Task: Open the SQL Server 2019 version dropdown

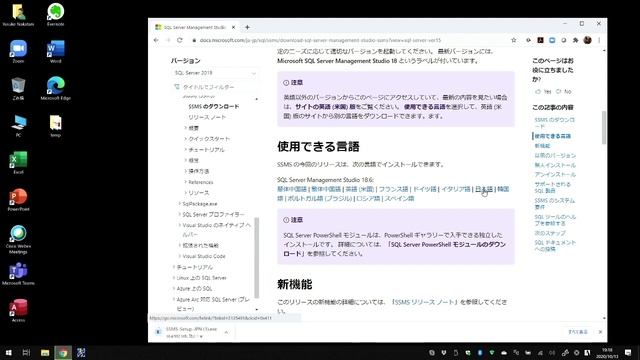Action: click(215, 73)
